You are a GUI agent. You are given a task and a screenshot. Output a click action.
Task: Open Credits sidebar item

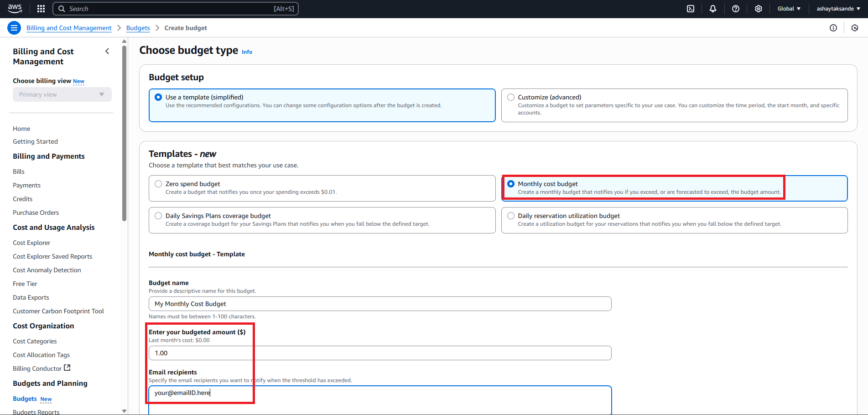pos(22,199)
